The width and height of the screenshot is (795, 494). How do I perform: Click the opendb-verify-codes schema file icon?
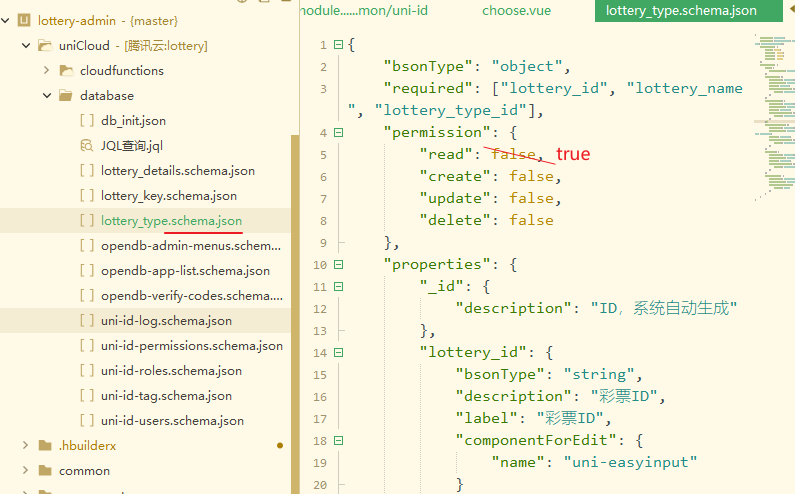click(x=87, y=295)
